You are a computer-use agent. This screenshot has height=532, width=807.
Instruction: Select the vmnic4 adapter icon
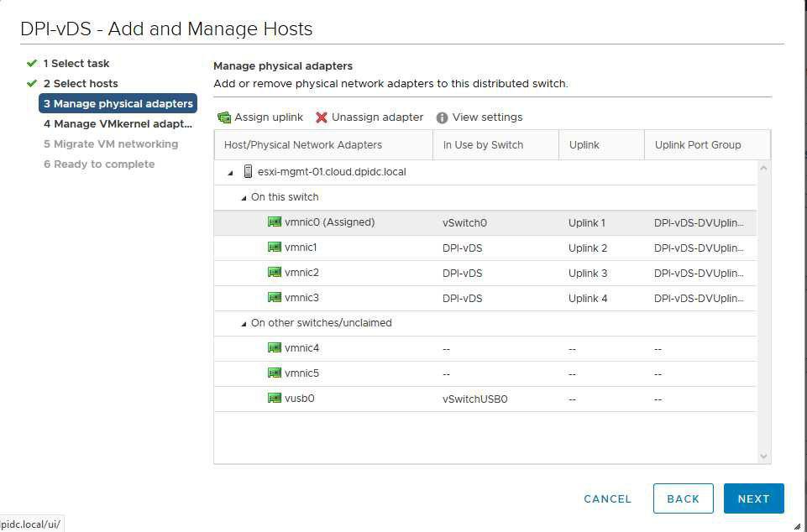(275, 347)
